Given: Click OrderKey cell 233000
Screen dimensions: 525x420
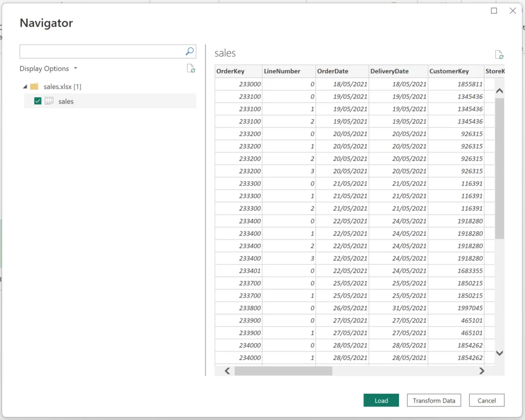Looking at the screenshot, I should (238, 84).
